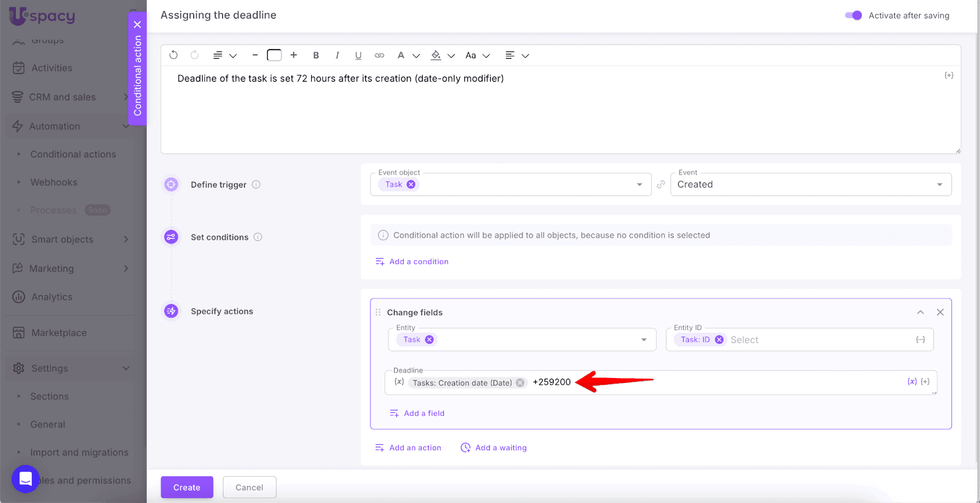Click the Deadline input field
This screenshot has height=503, width=980.
(735, 382)
